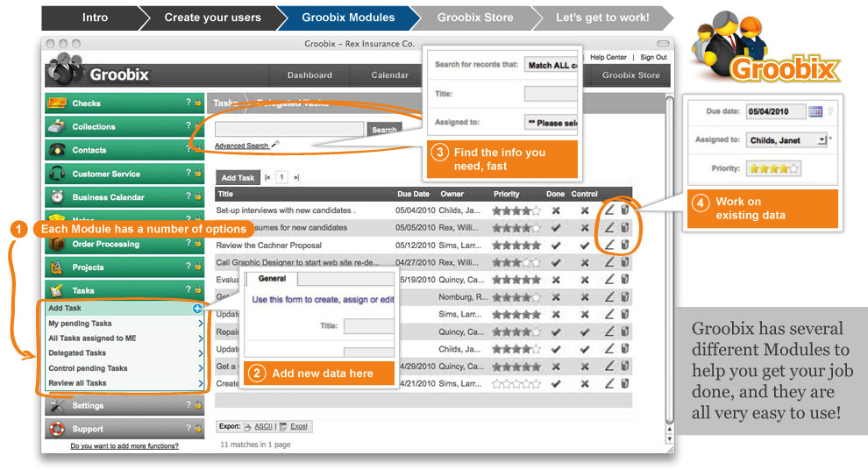Click the gray Add Task button above the table
This screenshot has height=470, width=868.
238,178
